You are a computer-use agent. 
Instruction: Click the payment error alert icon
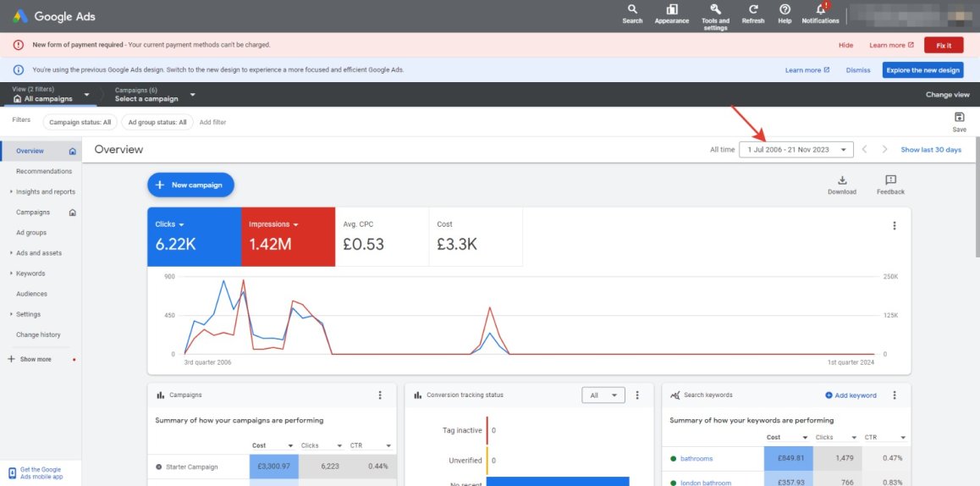[18, 45]
